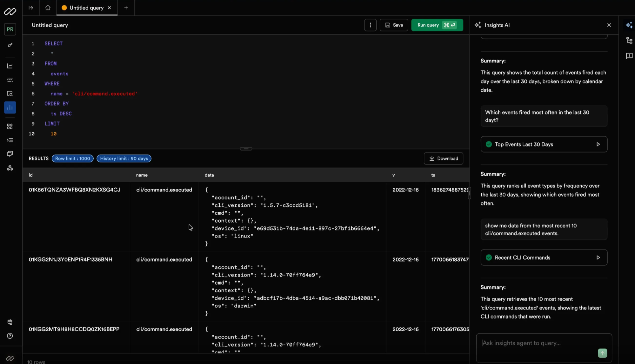Open the help icon at sidebar bottom
This screenshot has width=635, height=364.
(10, 336)
